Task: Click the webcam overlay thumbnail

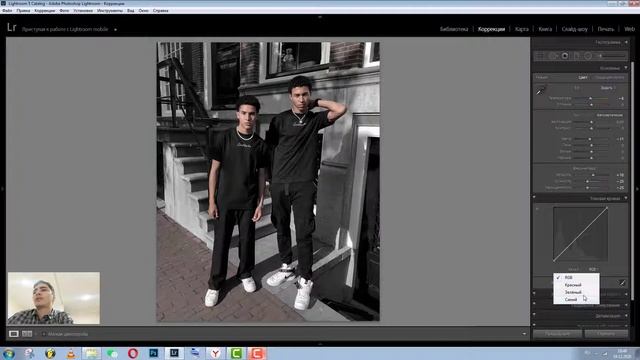Action: (53, 298)
